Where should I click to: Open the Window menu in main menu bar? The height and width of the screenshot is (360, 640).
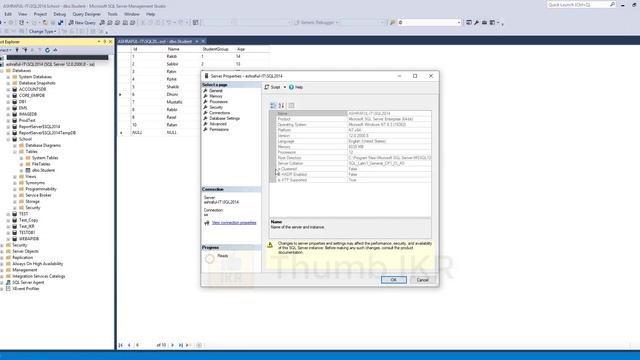(x=131, y=14)
